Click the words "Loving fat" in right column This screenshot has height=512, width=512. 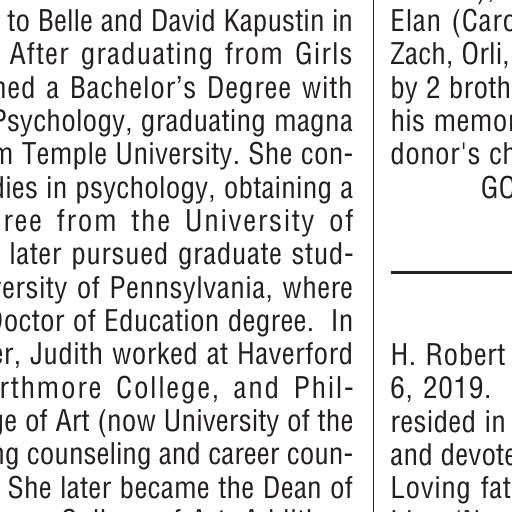(x=451, y=489)
